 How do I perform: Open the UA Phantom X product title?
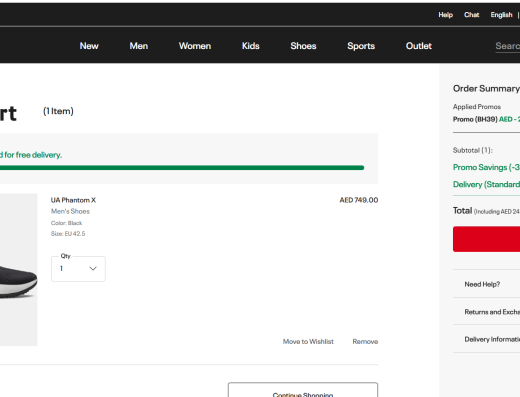[x=73, y=200]
